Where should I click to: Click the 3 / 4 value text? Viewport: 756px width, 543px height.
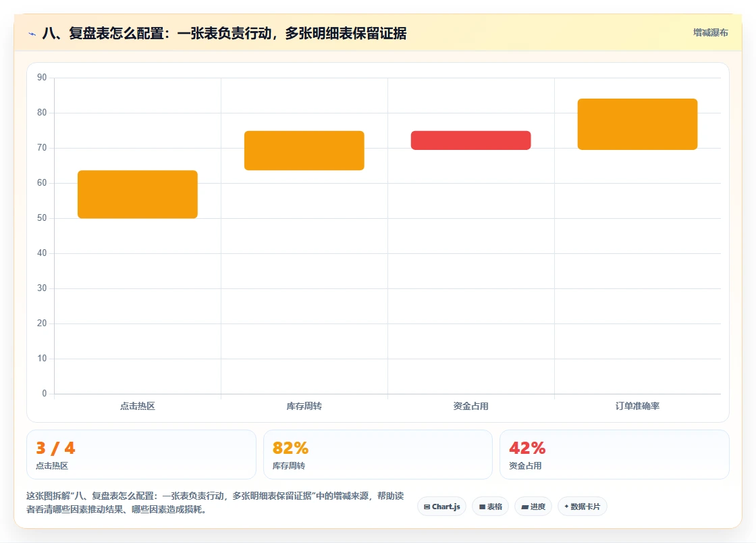pyautogui.click(x=55, y=448)
